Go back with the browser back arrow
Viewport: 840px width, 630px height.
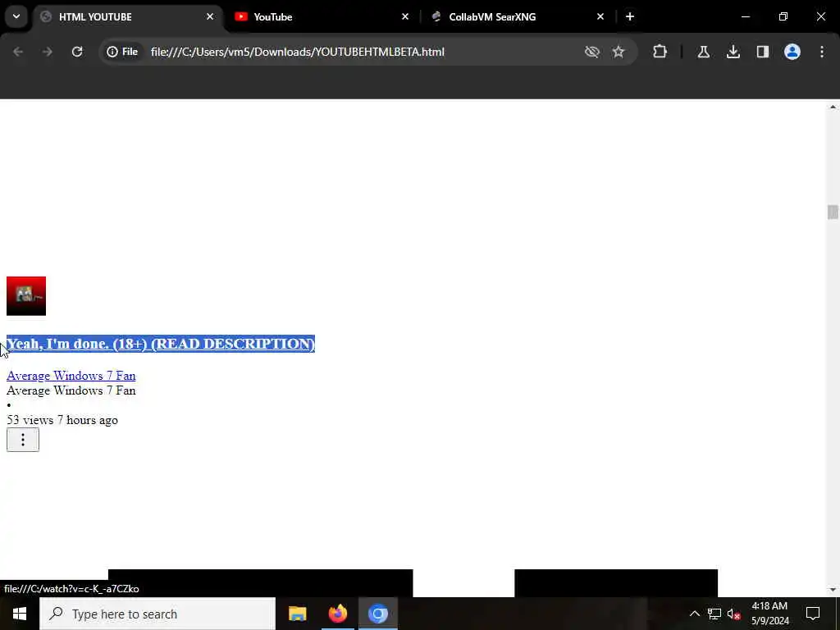point(18,52)
